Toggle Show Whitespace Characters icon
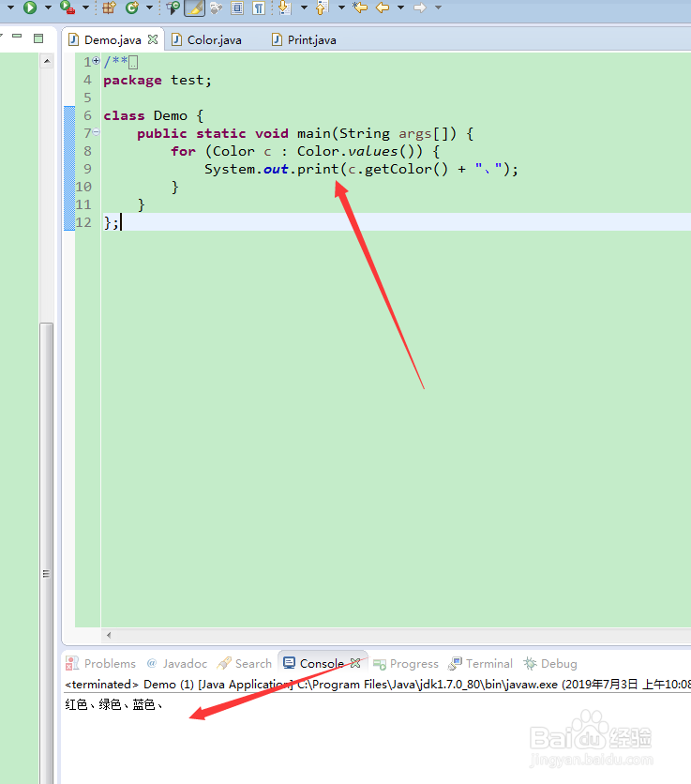Image resolution: width=691 pixels, height=784 pixels. pyautogui.click(x=259, y=8)
